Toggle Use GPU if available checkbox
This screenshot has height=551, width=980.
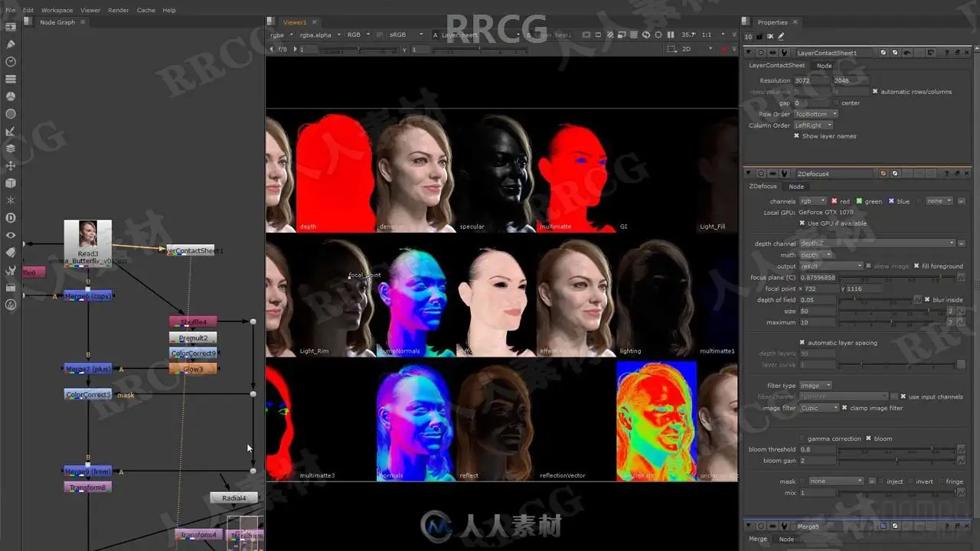[802, 223]
